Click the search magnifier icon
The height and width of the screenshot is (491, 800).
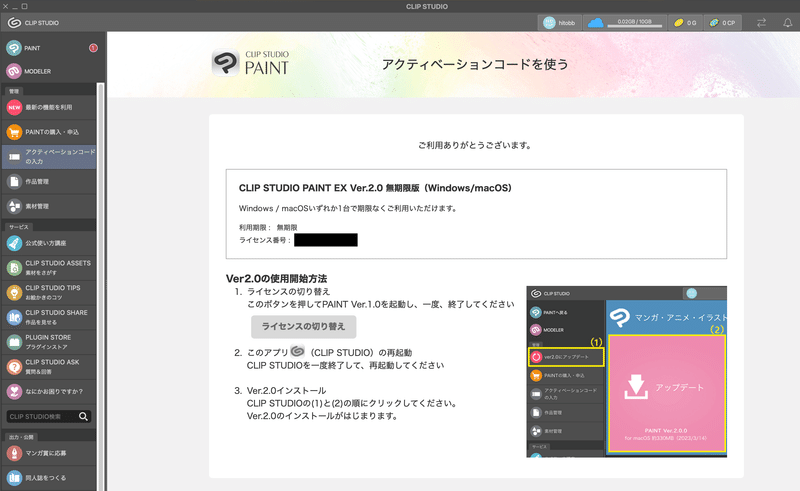[83, 416]
